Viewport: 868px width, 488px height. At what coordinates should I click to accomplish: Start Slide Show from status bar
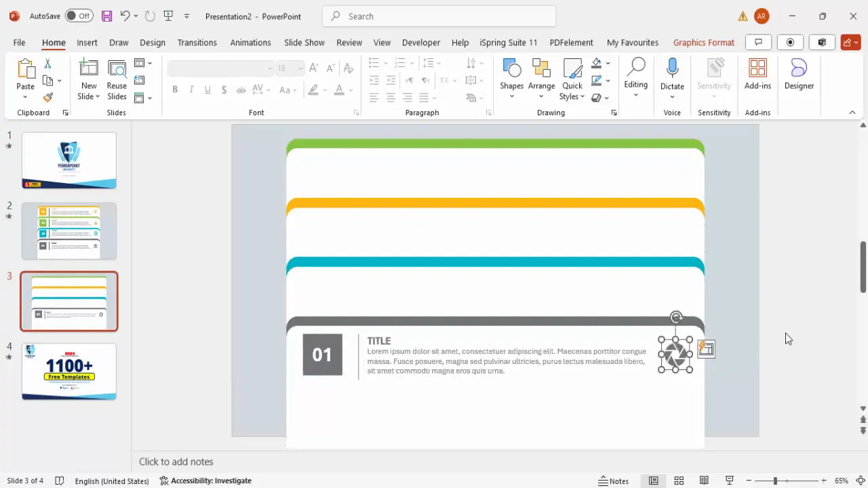point(730,481)
